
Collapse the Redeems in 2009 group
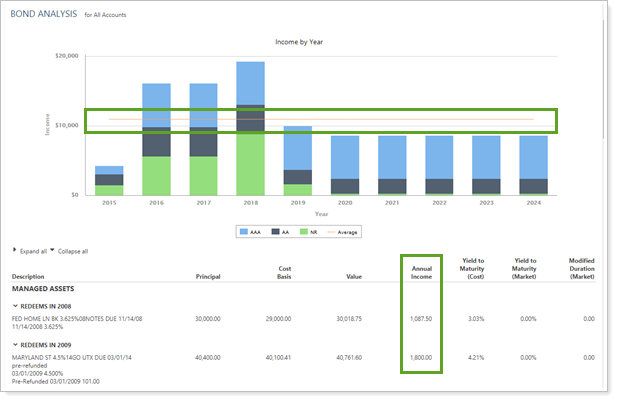(x=15, y=341)
